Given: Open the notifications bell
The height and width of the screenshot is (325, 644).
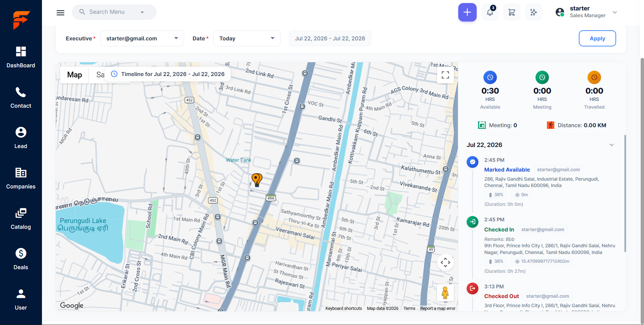Looking at the screenshot, I should pos(490,12).
